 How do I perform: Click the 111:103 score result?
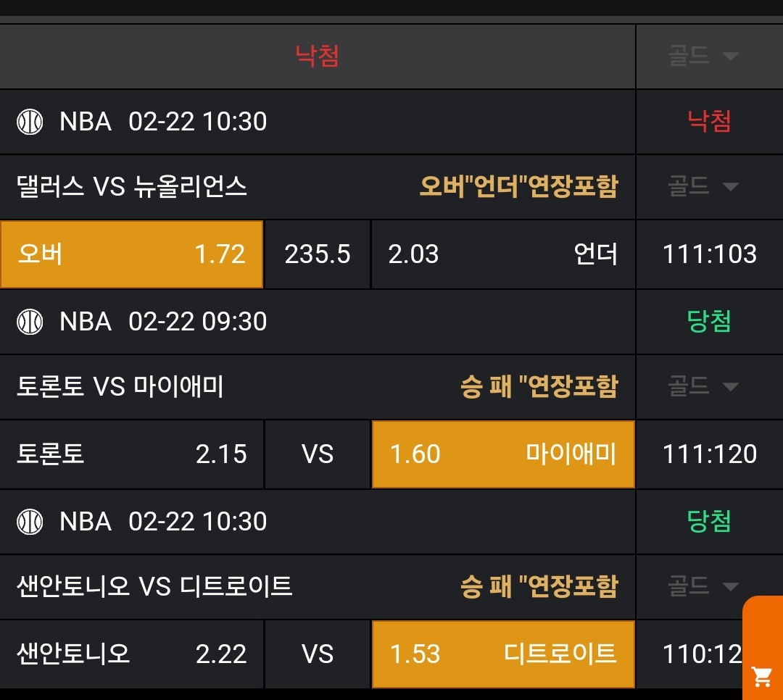[x=709, y=254]
